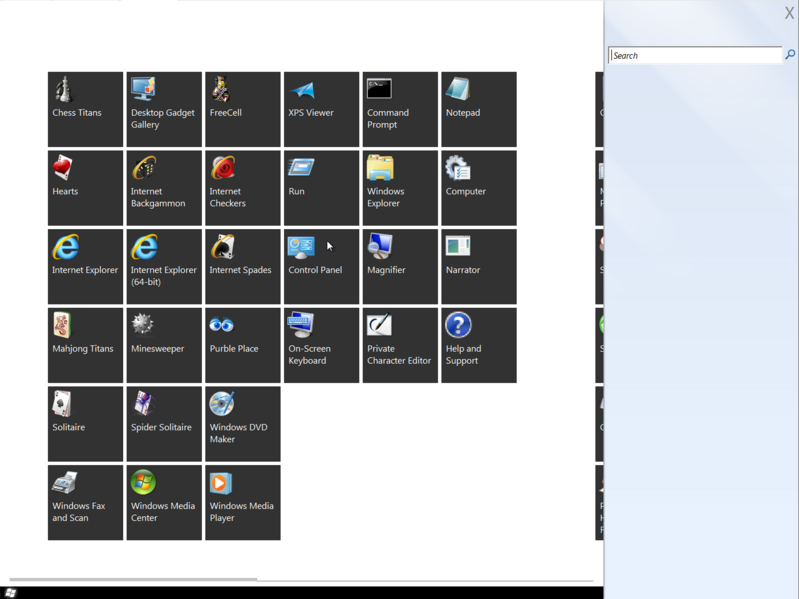Open Help and Support tile
The height and width of the screenshot is (599, 799).
(x=479, y=345)
